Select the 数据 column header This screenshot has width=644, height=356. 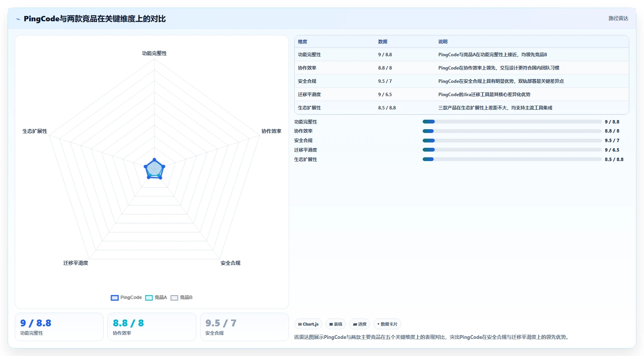[383, 42]
